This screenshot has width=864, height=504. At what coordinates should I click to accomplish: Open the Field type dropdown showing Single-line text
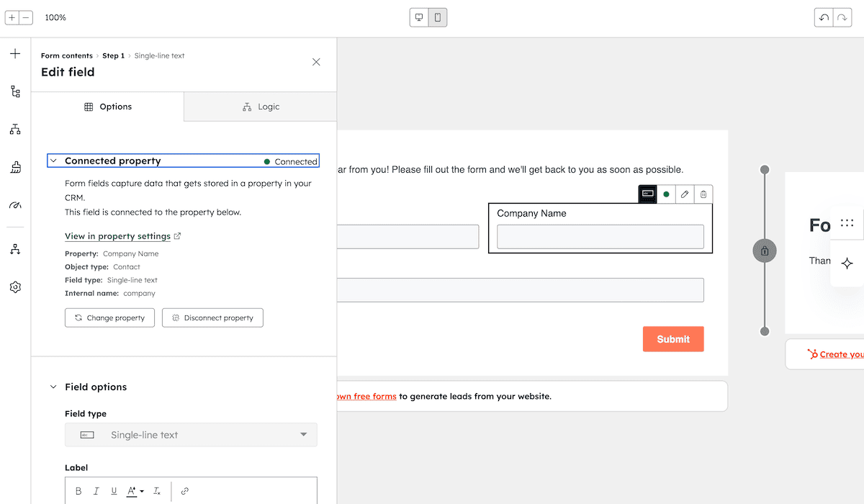[x=191, y=435]
